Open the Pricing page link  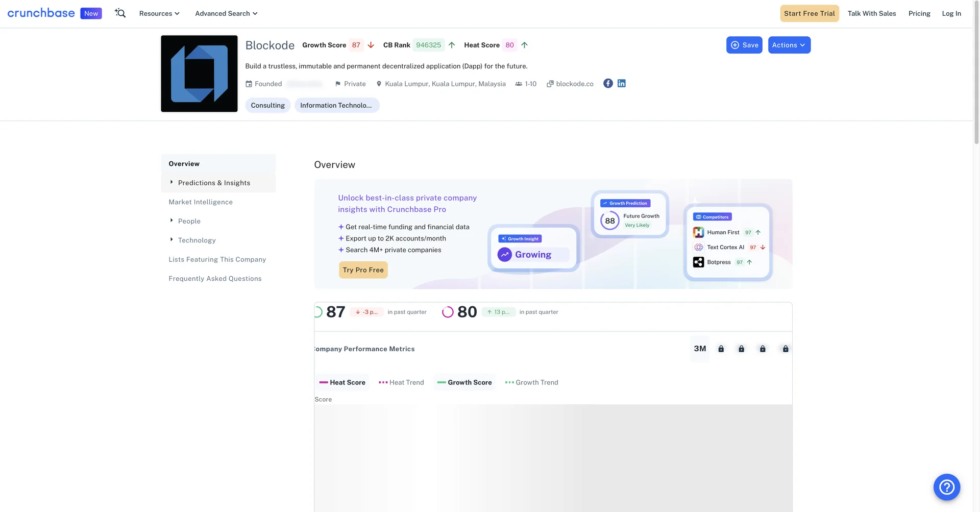[x=919, y=13]
